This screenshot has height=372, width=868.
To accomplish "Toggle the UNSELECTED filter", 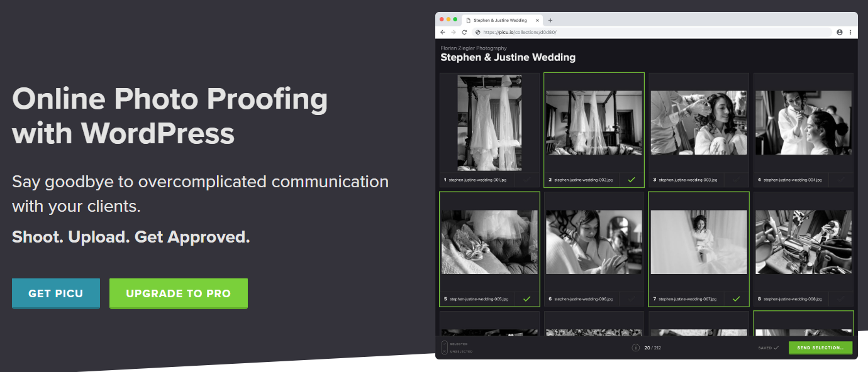I will [x=458, y=351].
